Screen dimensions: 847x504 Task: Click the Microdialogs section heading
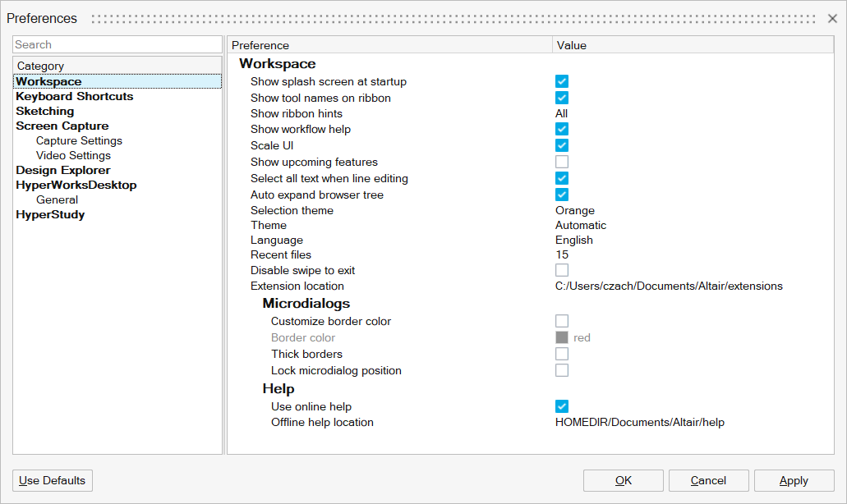(x=306, y=303)
